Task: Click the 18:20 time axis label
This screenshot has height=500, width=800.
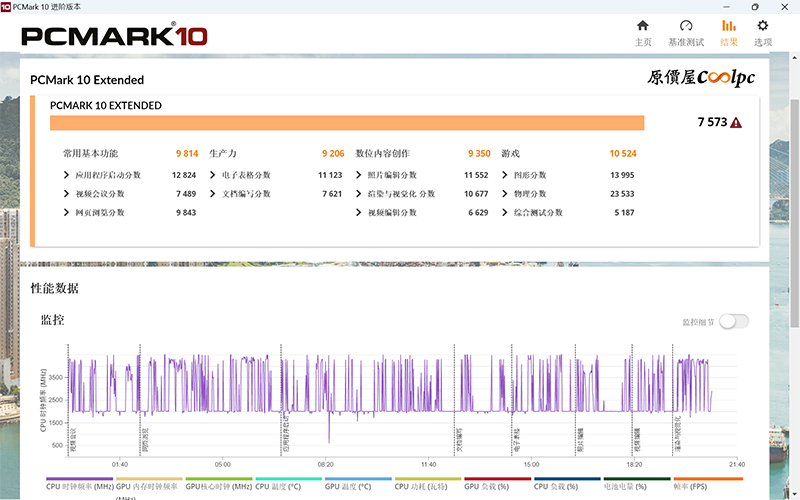Action: pos(634,464)
